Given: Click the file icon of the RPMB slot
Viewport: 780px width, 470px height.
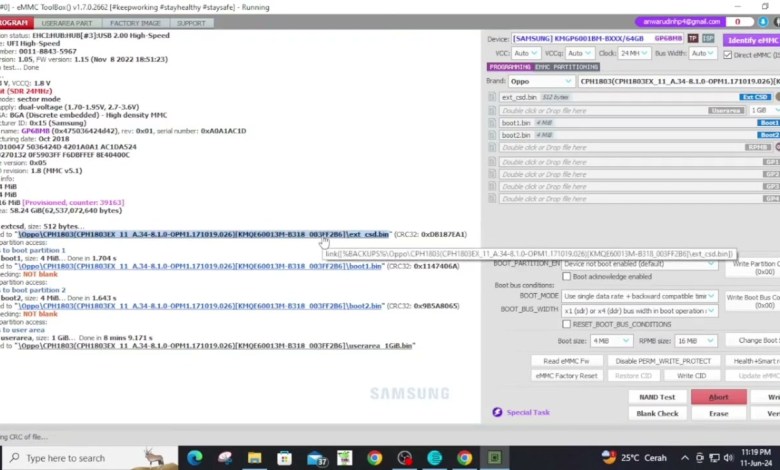Looking at the screenshot, I should click(x=492, y=147).
